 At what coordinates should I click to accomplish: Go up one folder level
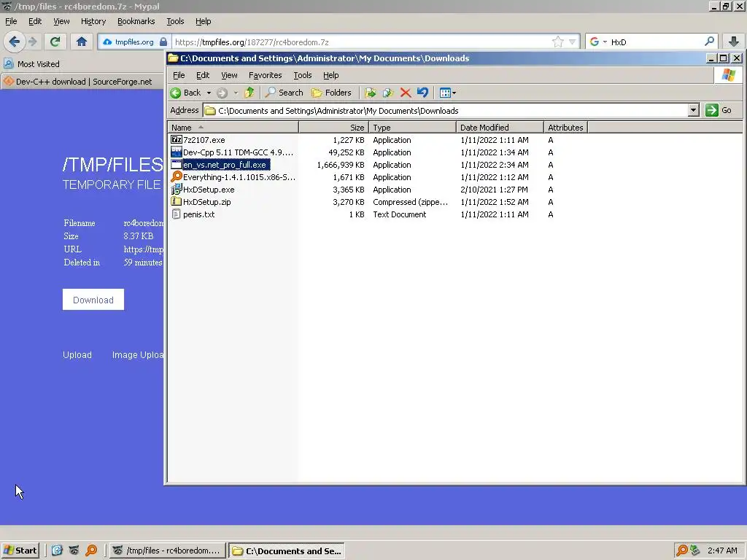pyautogui.click(x=249, y=93)
